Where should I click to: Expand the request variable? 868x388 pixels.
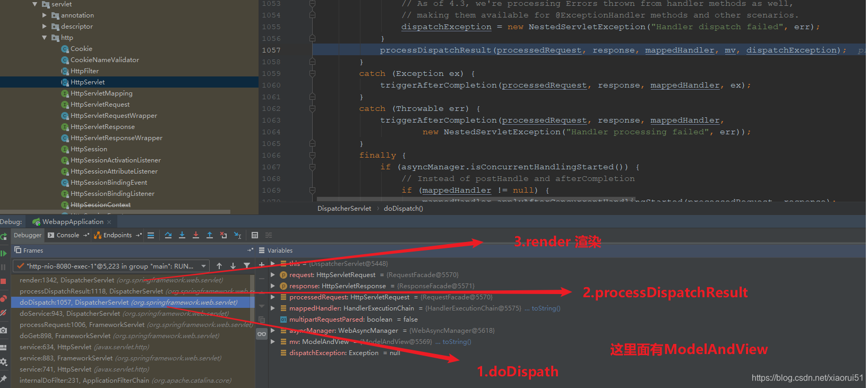click(273, 275)
